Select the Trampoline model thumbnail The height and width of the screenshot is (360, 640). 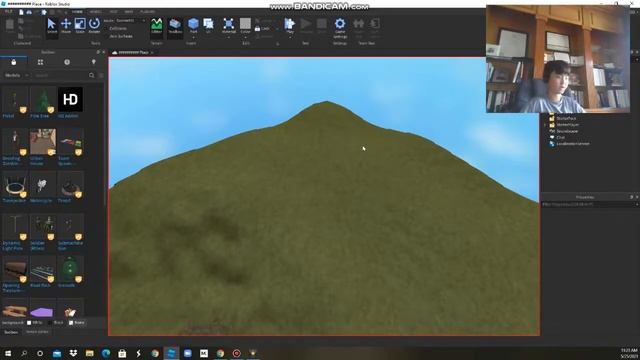pyautogui.click(x=15, y=184)
